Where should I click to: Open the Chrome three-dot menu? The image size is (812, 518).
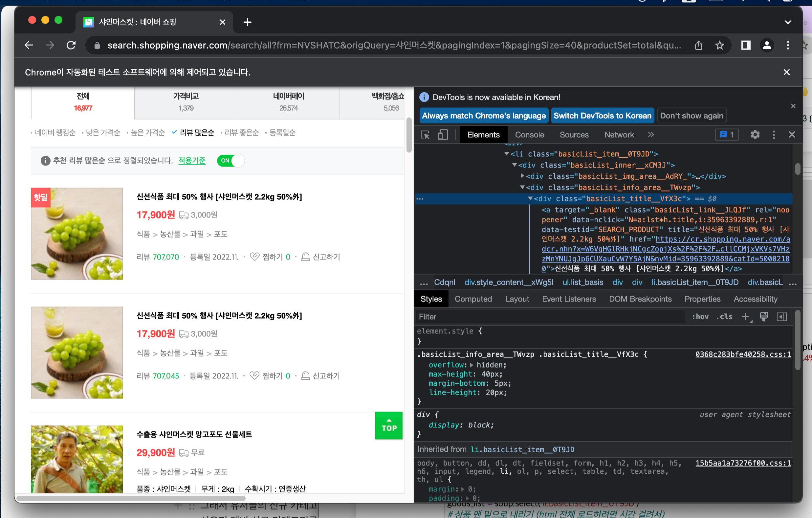tap(788, 45)
